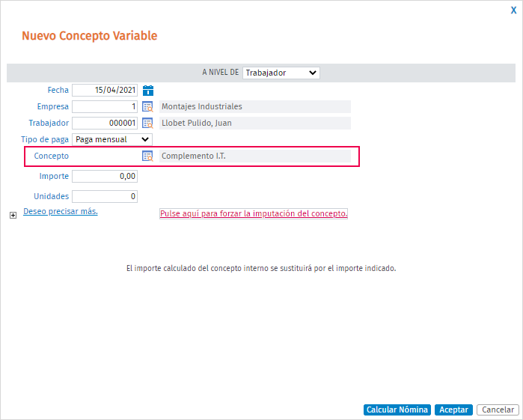Click the Empresa code input field
The image size is (523, 420).
coord(105,106)
